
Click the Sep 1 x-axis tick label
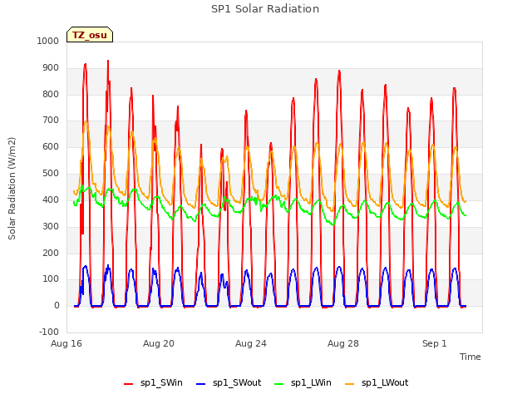coord(434,343)
